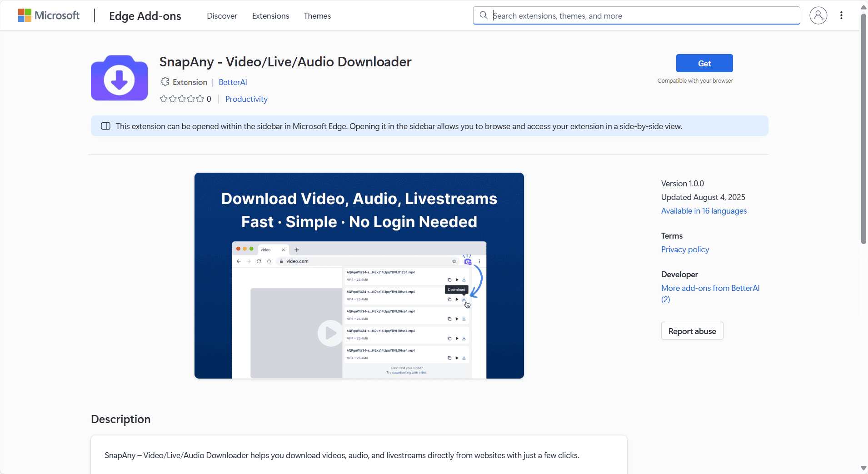Click the SnapAny extension camera icon
The image size is (868, 474).
119,78
